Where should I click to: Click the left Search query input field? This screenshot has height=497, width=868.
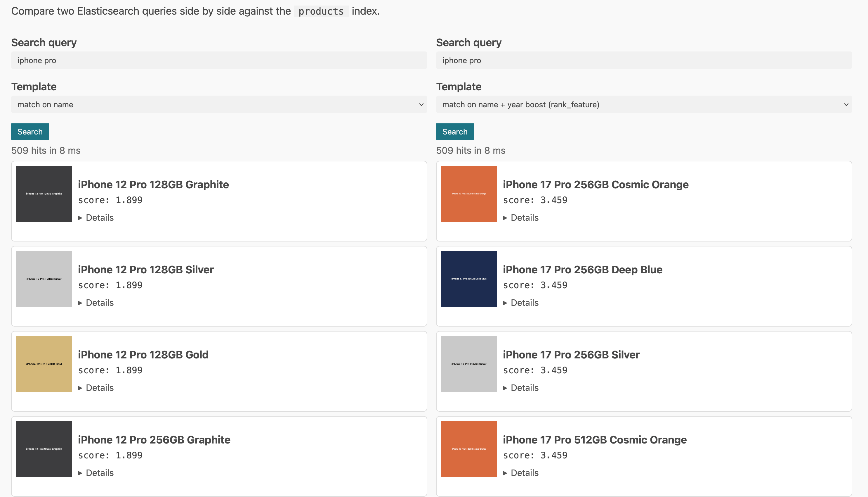coord(219,61)
